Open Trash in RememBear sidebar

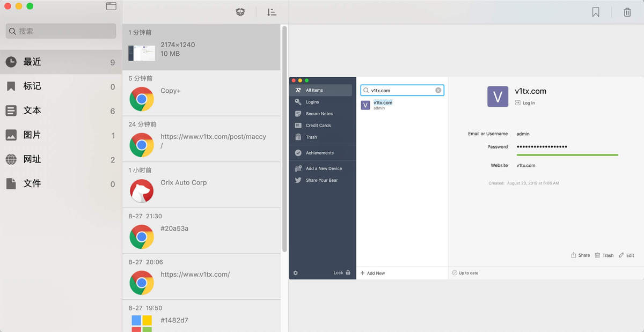point(321,137)
